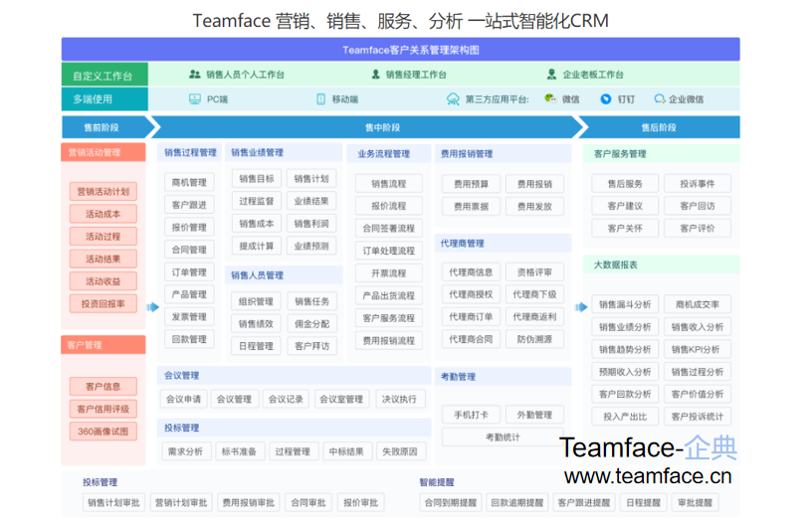Click 失败原因 box
This screenshot has height=526, width=812.
tap(400, 451)
